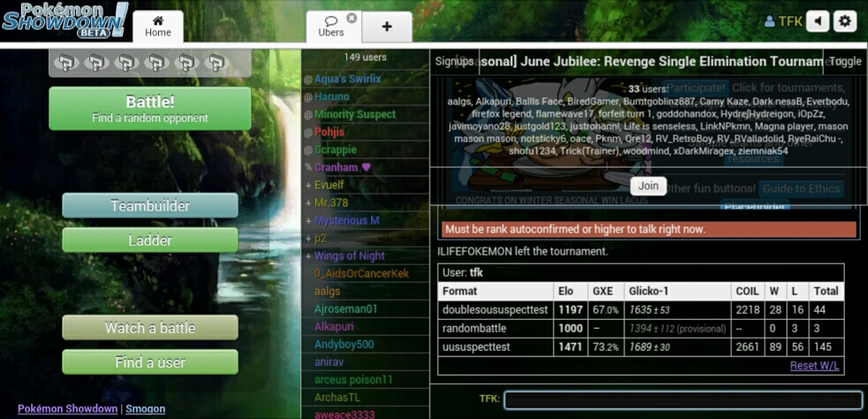The height and width of the screenshot is (419, 868).
Task: Open the Pokémon Showdown footer link
Action: tap(67, 409)
